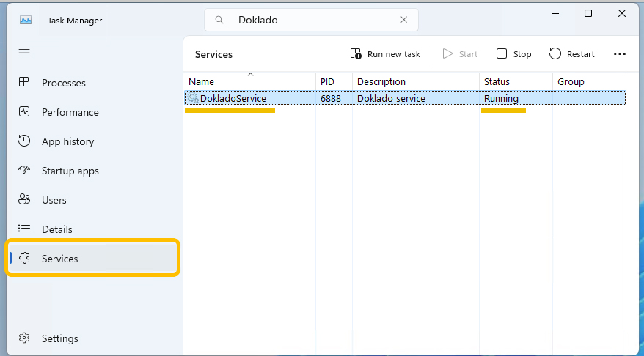The height and width of the screenshot is (356, 644).
Task: Stop the selected service
Action: pos(513,53)
